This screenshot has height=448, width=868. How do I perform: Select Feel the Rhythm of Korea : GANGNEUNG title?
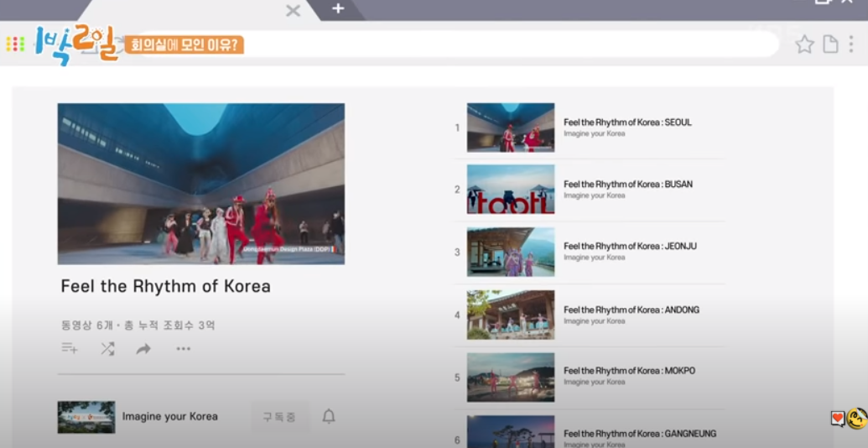(640, 434)
